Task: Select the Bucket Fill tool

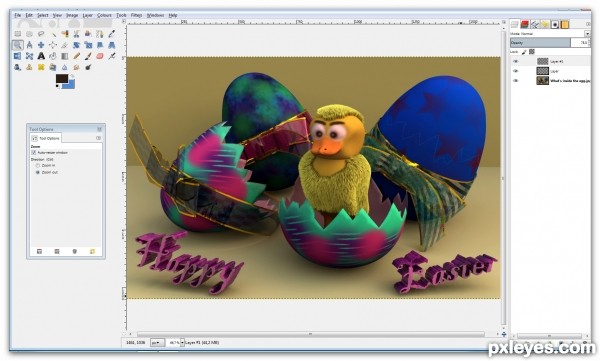Action: [53, 56]
